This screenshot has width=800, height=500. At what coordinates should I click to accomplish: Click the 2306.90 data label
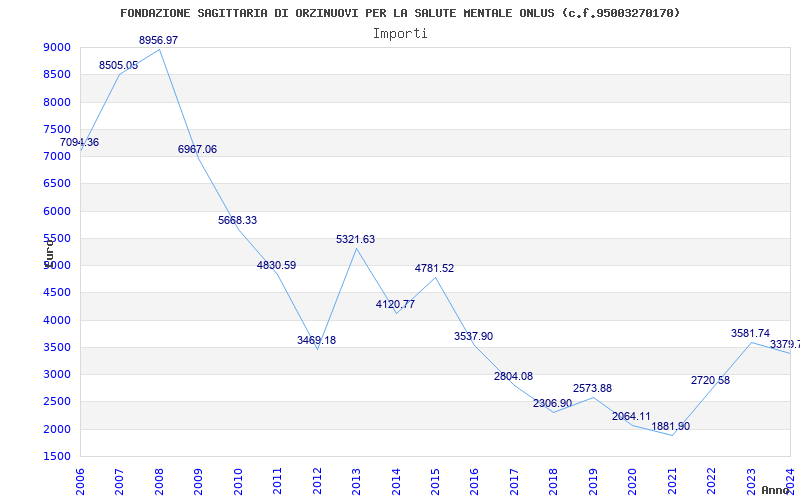coord(553,403)
